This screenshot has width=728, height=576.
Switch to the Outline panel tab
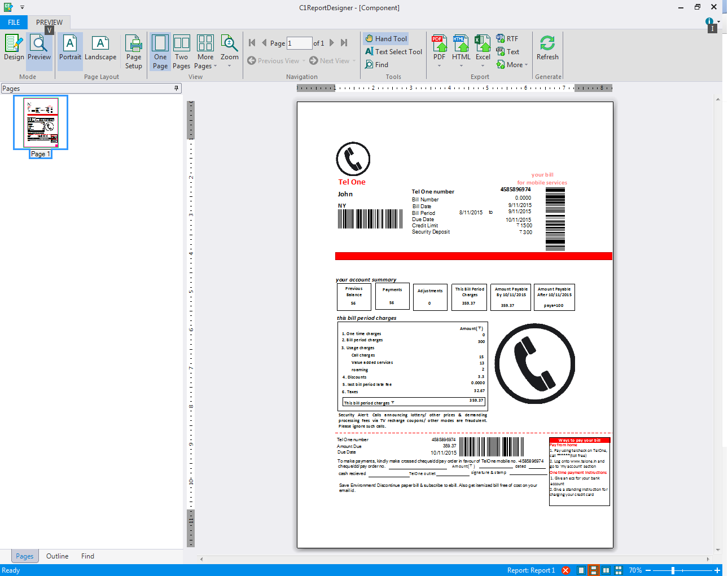(57, 556)
